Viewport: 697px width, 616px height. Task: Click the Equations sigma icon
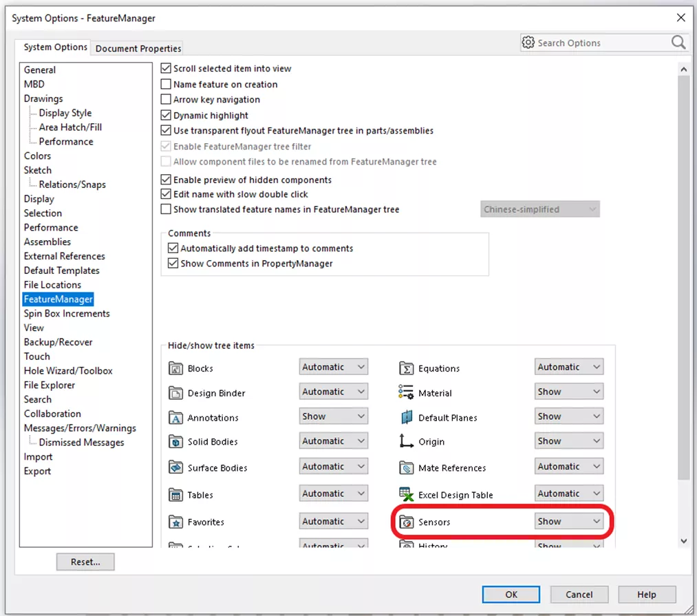pyautogui.click(x=406, y=368)
